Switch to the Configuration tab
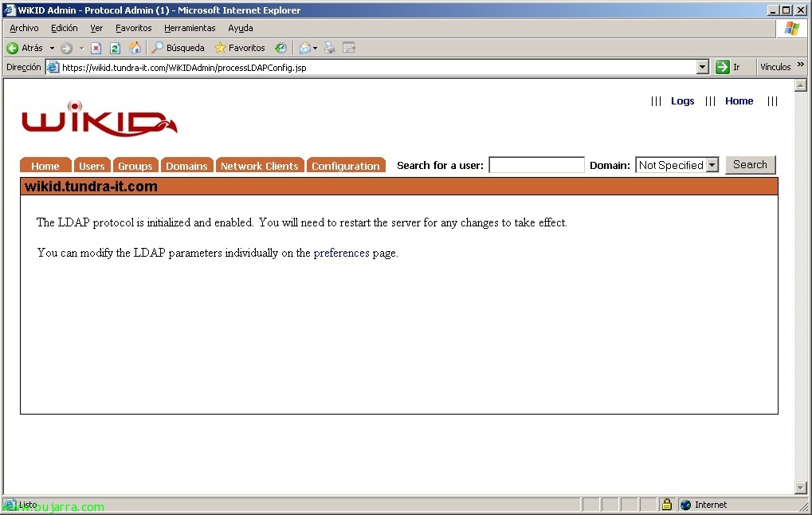Viewport: 812px width, 515px height. pos(345,165)
